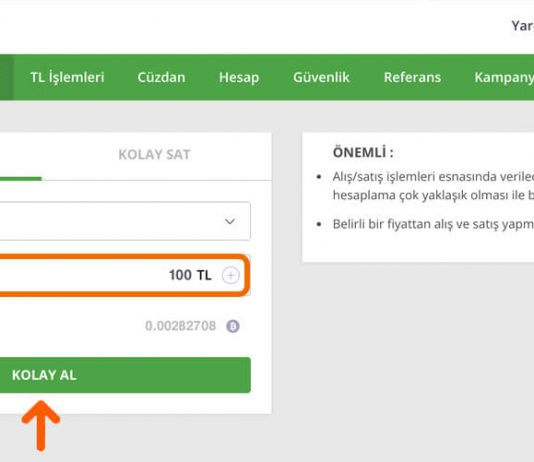
Task: Click the ÖNEMLİ heading in the info panel
Action: tap(363, 152)
